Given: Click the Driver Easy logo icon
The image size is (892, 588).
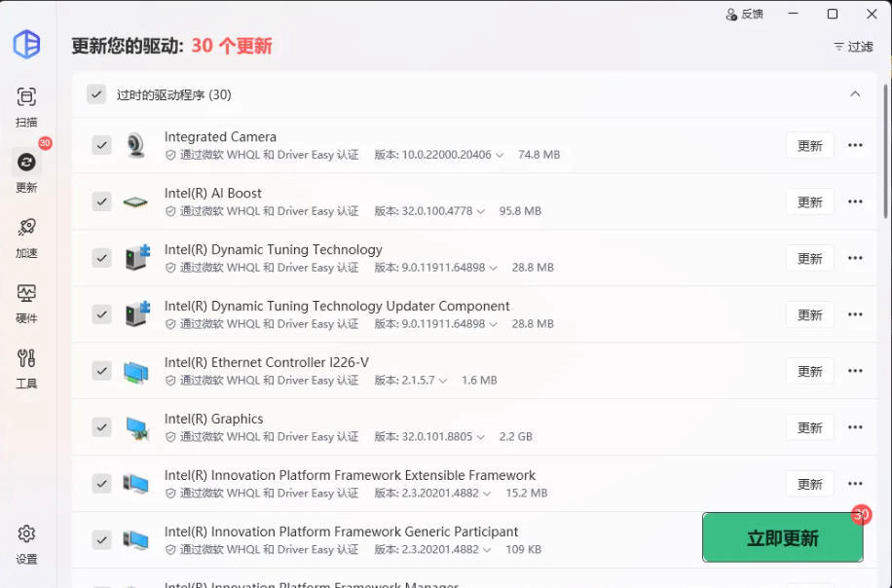Looking at the screenshot, I should (26, 45).
